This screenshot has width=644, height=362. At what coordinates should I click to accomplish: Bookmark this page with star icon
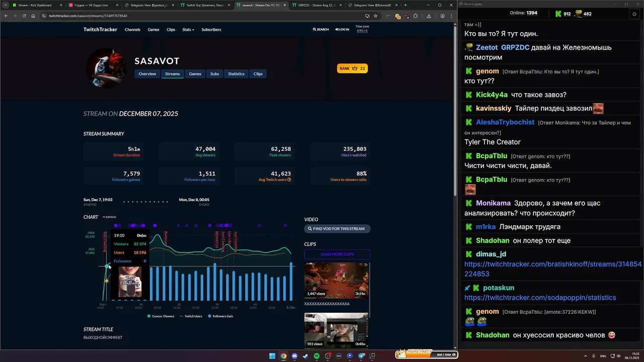pyautogui.click(x=375, y=16)
